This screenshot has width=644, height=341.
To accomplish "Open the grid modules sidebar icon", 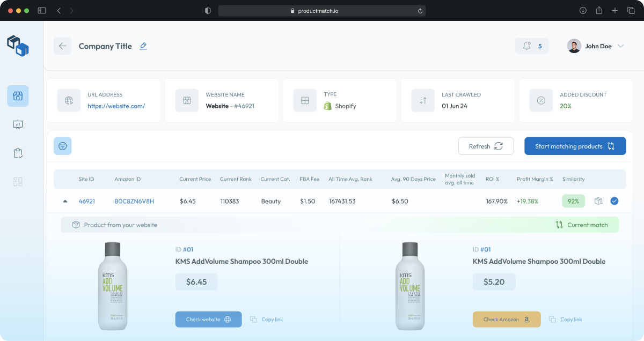I will pyautogui.click(x=18, y=182).
